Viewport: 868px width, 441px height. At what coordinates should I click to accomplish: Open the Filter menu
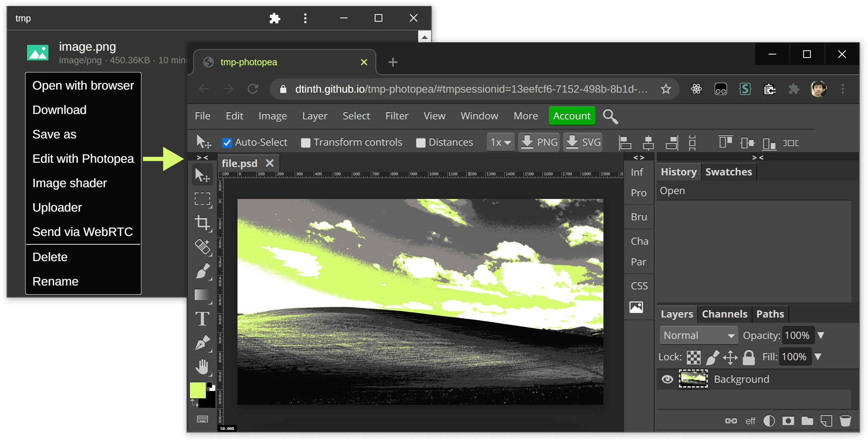pyautogui.click(x=396, y=116)
